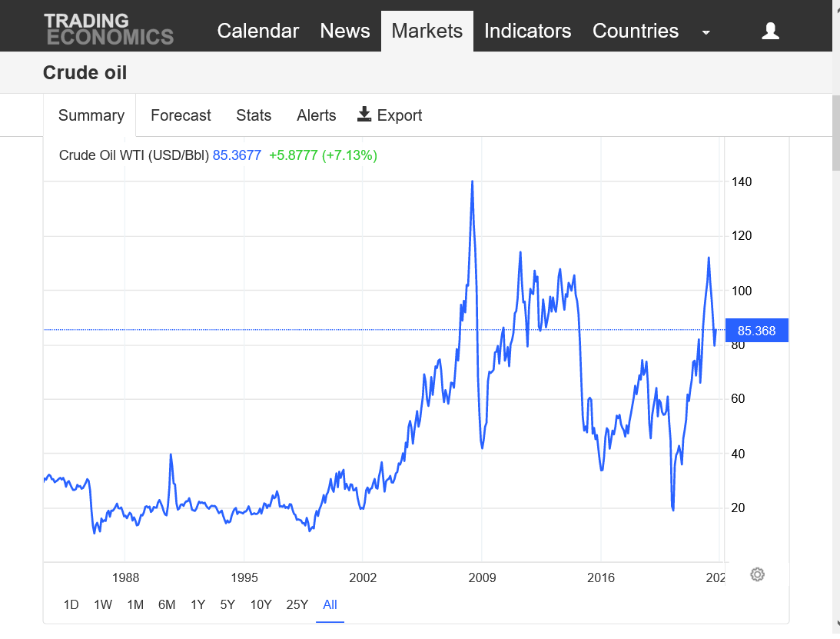The height and width of the screenshot is (639, 840).
Task: Open the user account icon
Action: click(770, 31)
